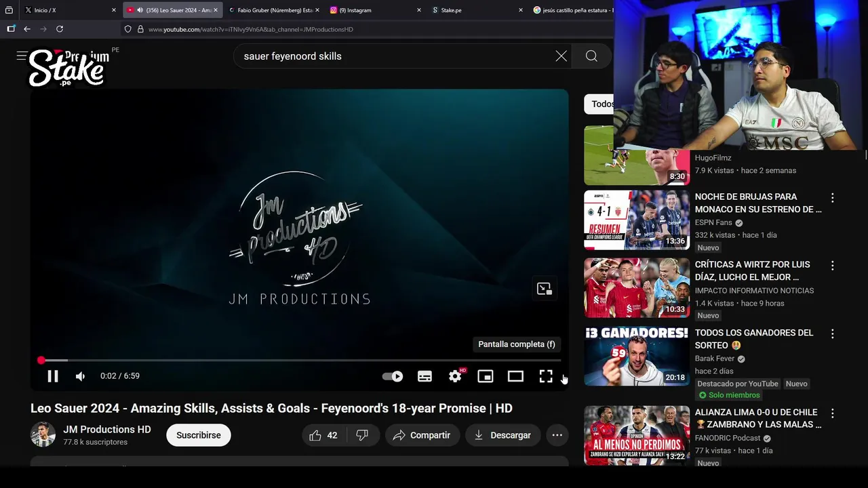Open 'NOCHE DE BRUJAS PARA MONACO' video title
Image resolution: width=868 pixels, height=488 pixels.
pyautogui.click(x=758, y=203)
